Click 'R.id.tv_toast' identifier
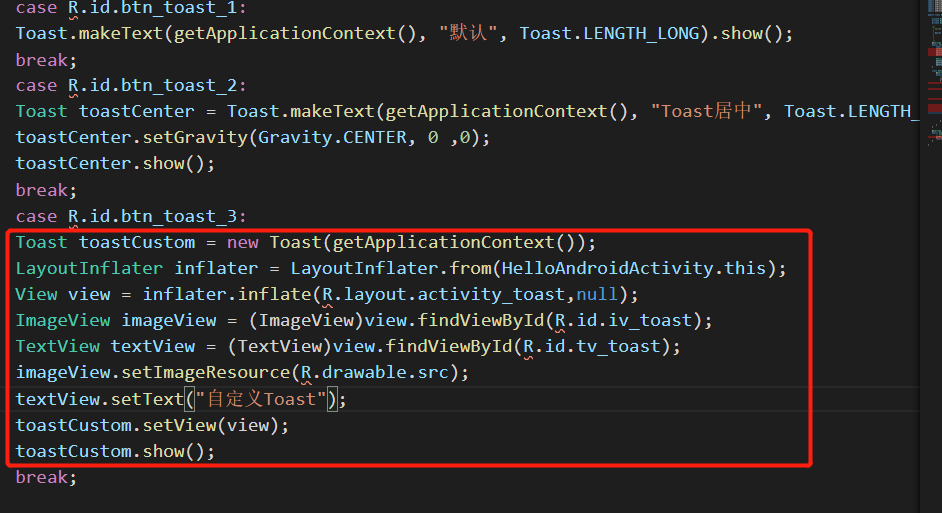The height and width of the screenshot is (513, 942). [x=592, y=347]
